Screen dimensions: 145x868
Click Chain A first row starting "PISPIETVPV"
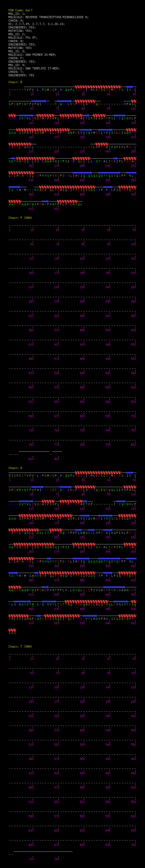coord(72,476)
